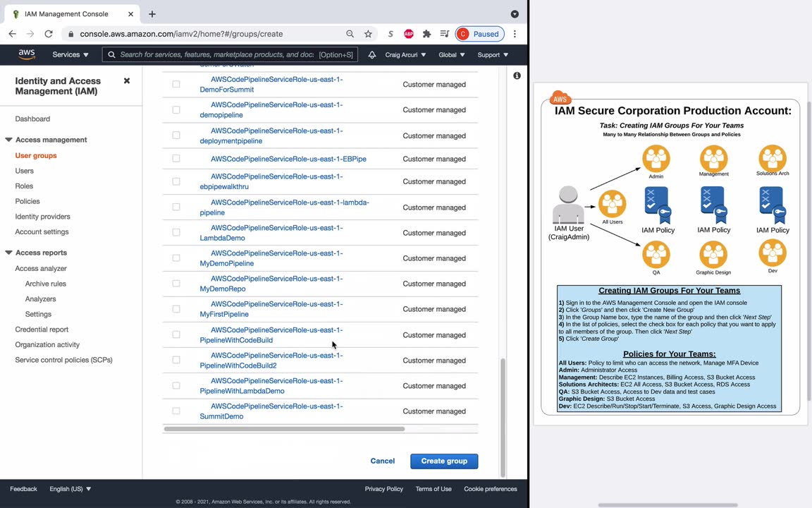Click the lock icon in the address bar
Screen dimensions: 812x508
70,34
